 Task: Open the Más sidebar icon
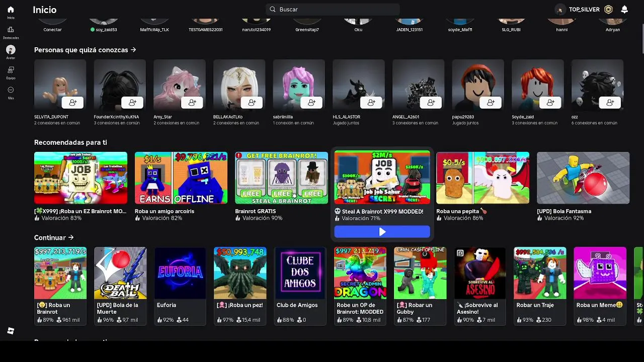(11, 90)
